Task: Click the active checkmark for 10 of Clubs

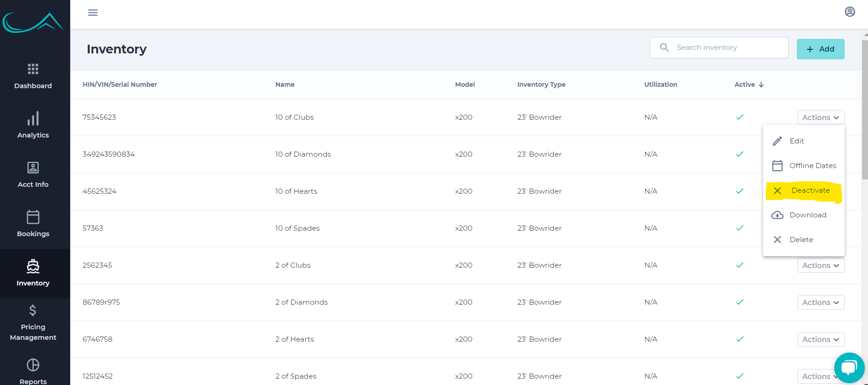Action: tap(740, 117)
